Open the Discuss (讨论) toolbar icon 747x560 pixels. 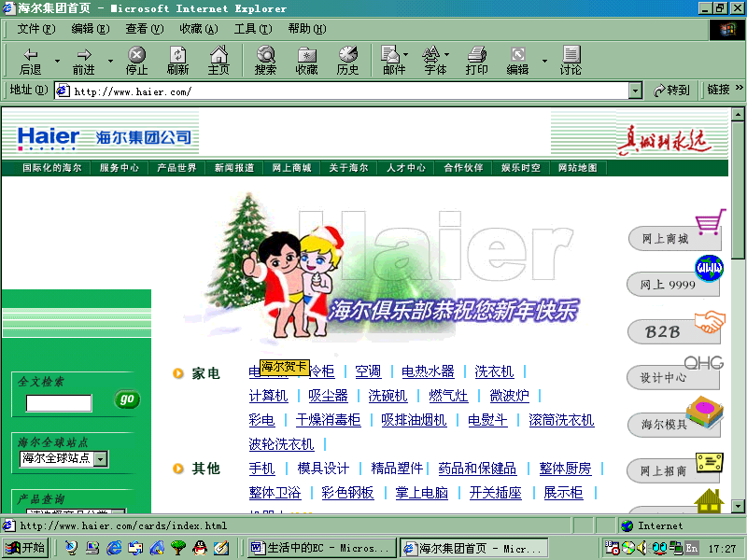pos(571,61)
